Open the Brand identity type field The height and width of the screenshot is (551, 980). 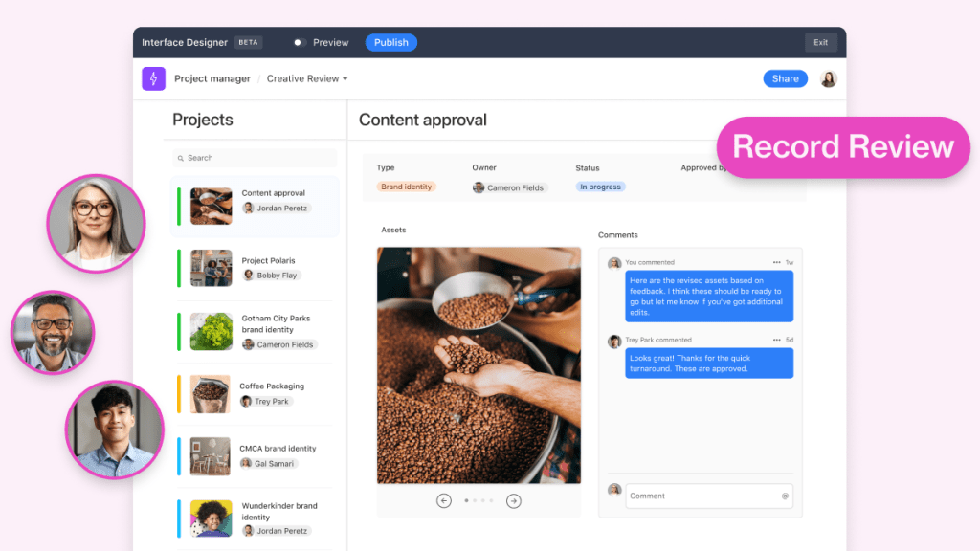(x=408, y=187)
